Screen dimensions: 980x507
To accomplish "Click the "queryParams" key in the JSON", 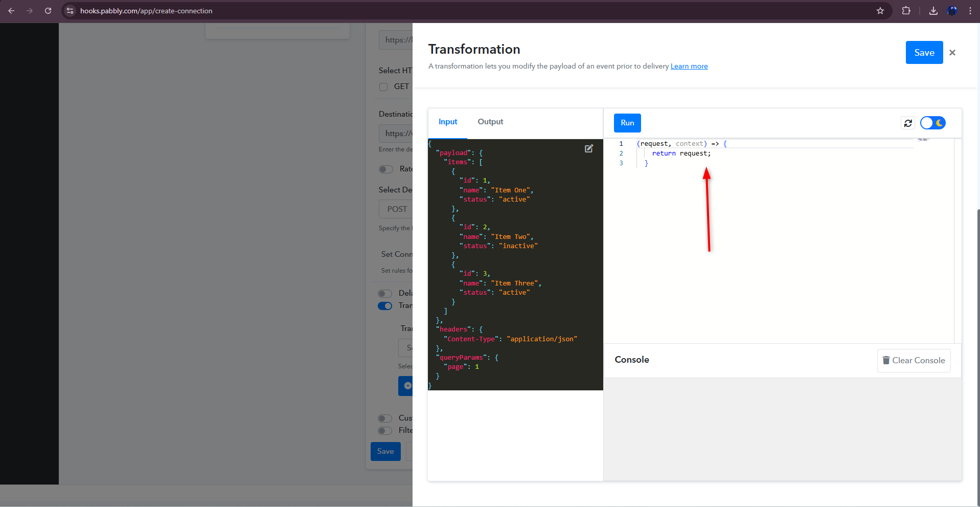I will click(x=461, y=358).
